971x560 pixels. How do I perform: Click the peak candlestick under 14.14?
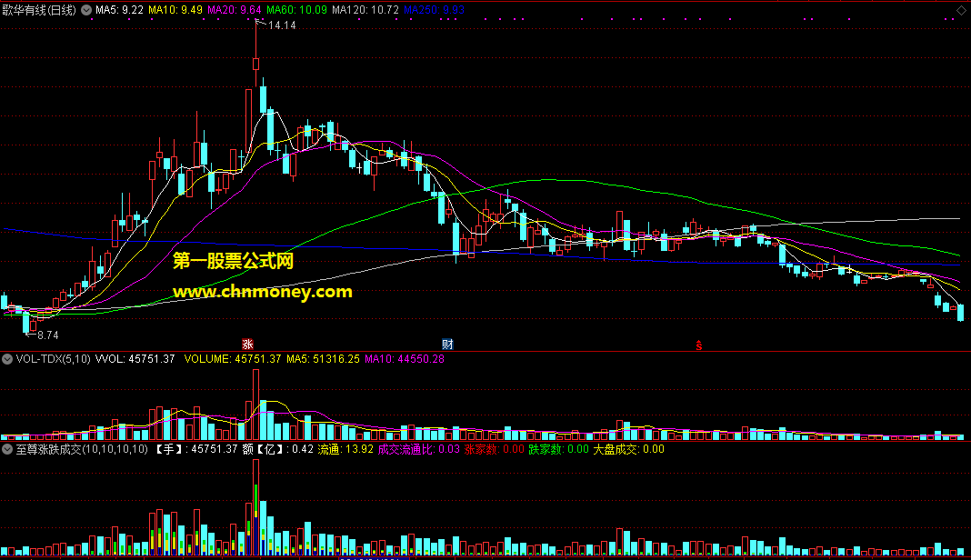(255, 64)
